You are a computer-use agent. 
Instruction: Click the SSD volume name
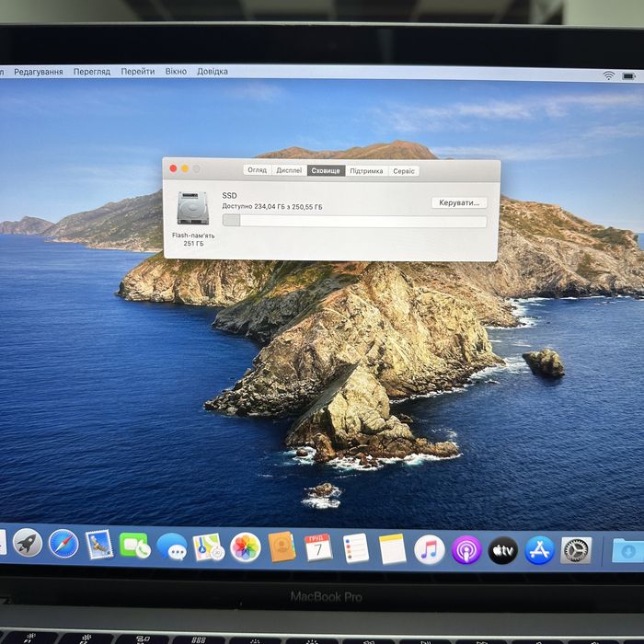point(229,195)
